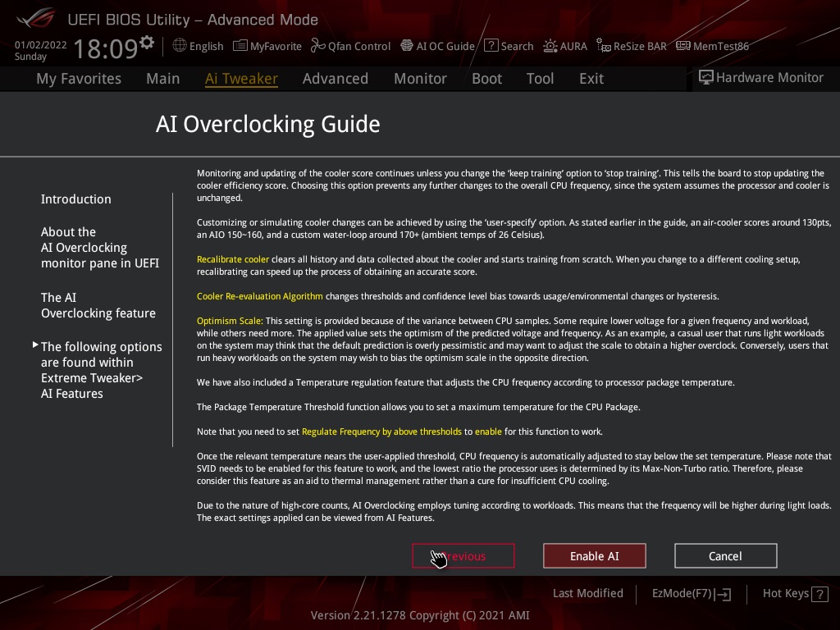Select the Boot menu tab
This screenshot has width=840, height=630.
coord(486,79)
